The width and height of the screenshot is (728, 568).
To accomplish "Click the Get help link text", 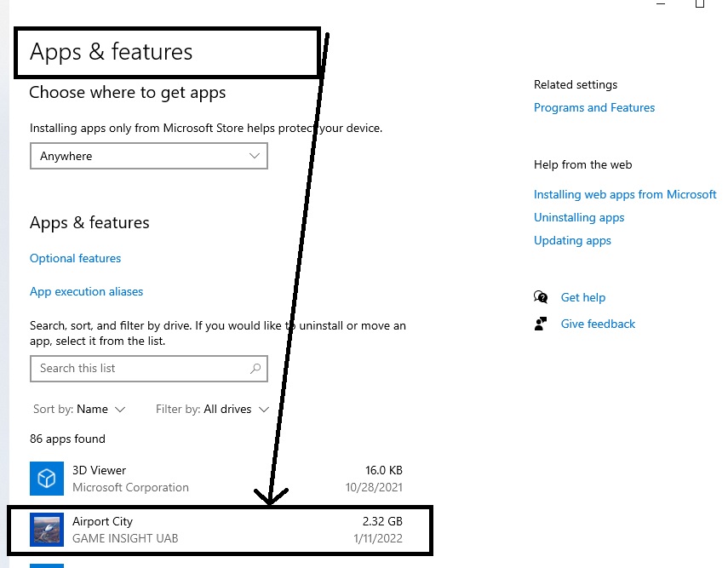I will click(x=583, y=297).
